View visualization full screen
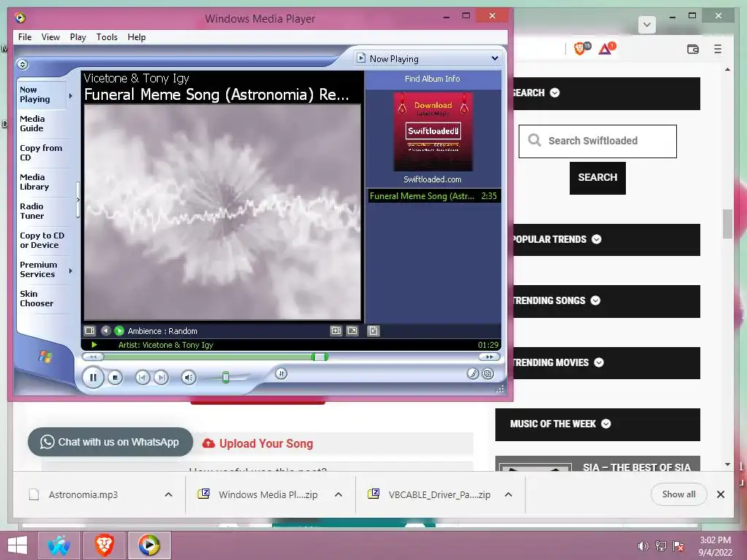 [352, 330]
